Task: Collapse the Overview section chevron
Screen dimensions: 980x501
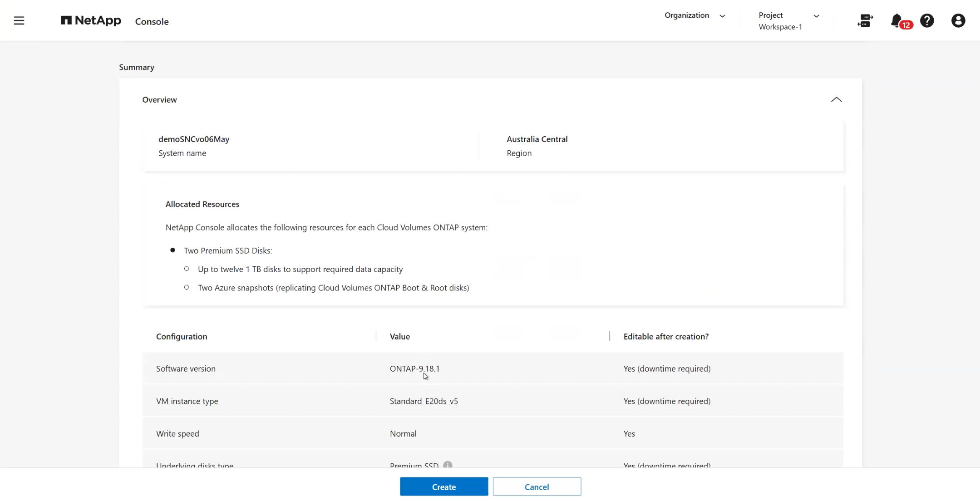Action: 836,100
